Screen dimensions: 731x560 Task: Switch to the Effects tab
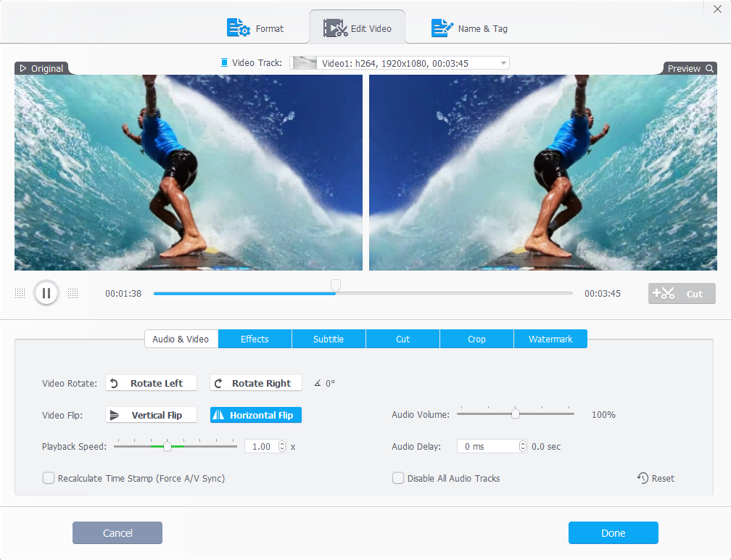tap(255, 339)
